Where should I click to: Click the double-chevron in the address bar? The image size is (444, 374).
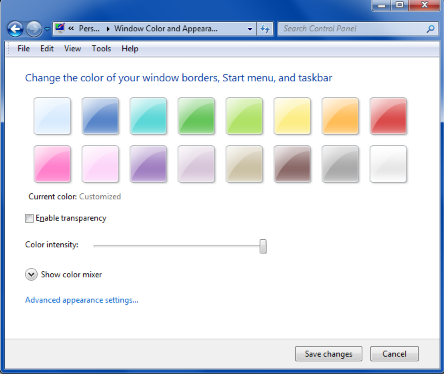71,29
